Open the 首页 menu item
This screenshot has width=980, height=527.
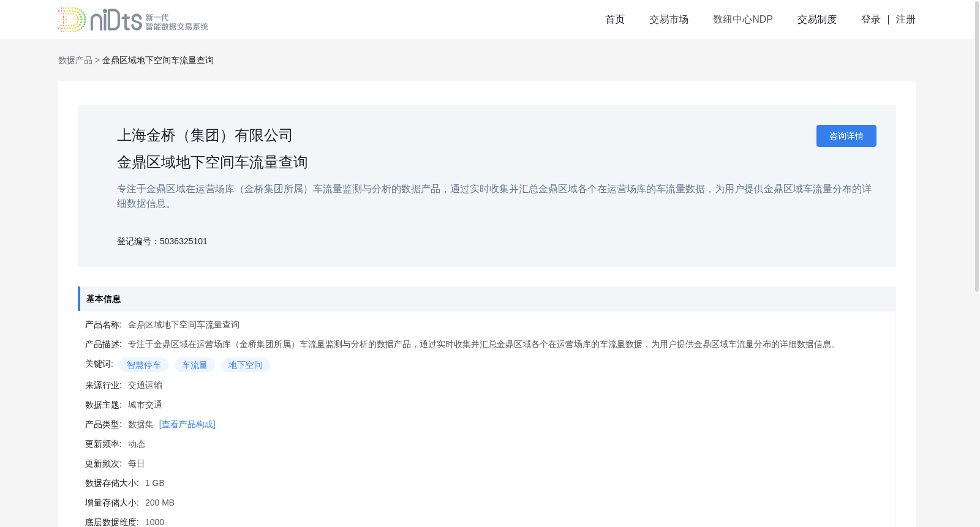coord(615,20)
